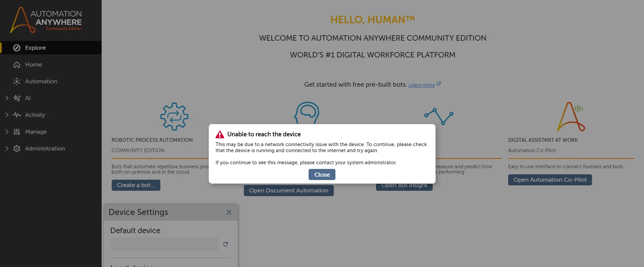Refresh the default device list
The width and height of the screenshot is (644, 267).
(226, 244)
